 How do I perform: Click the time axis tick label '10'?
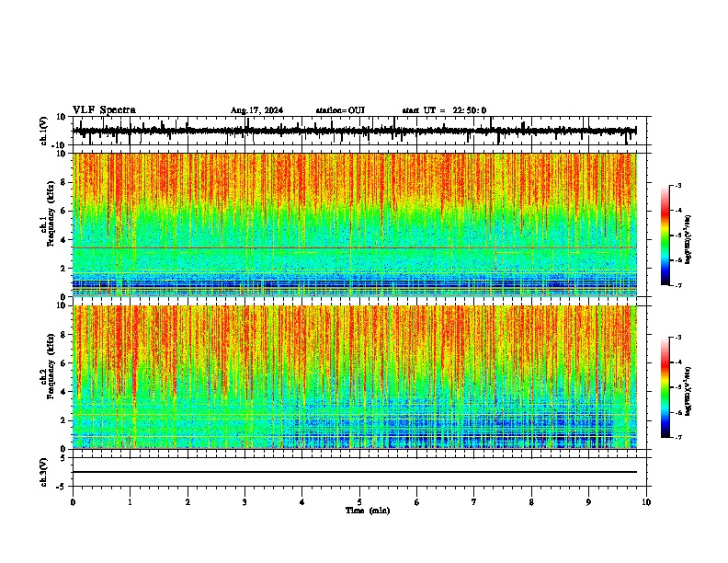646,502
